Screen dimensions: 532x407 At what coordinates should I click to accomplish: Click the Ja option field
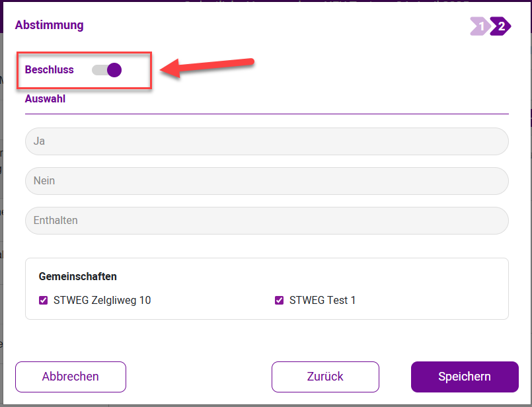point(267,141)
